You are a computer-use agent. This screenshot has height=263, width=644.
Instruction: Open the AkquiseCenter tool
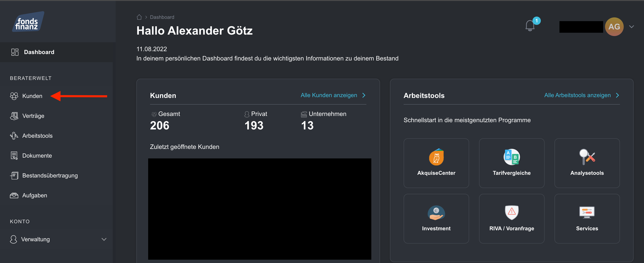(x=436, y=163)
